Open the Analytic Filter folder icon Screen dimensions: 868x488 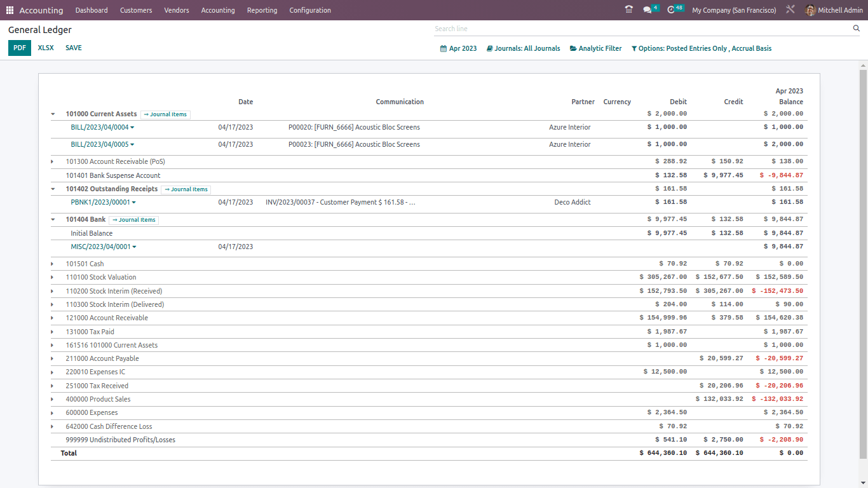pos(574,48)
